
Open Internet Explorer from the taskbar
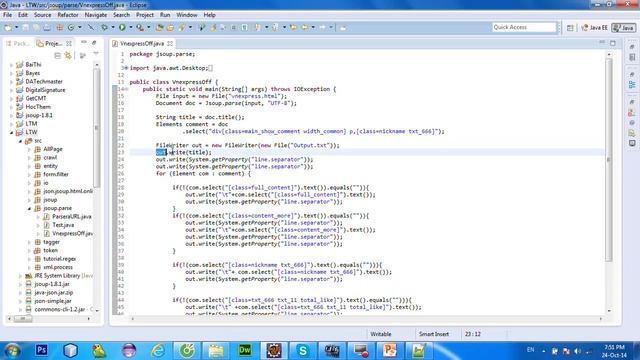[158, 350]
